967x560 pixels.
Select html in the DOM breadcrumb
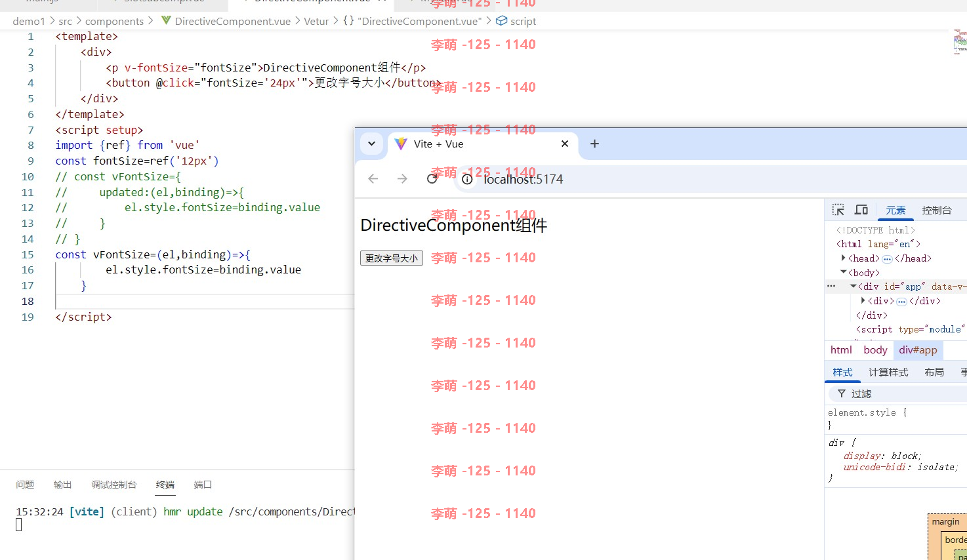841,350
